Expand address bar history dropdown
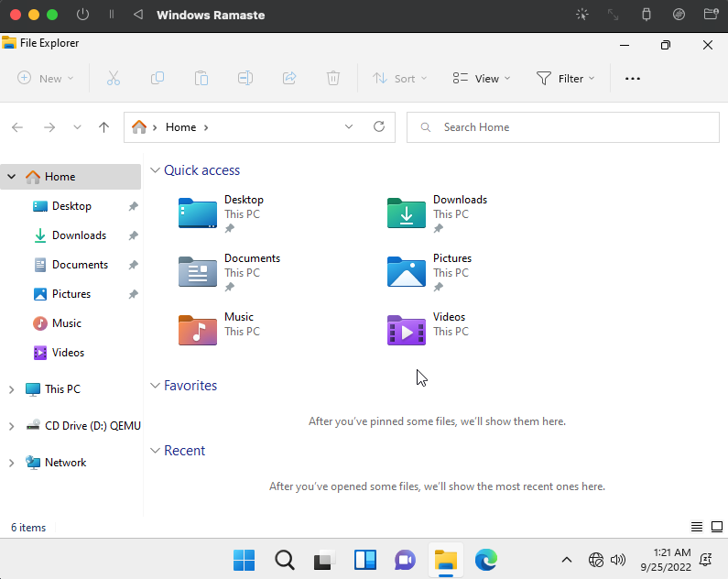Viewport: 728px width, 579px height. [x=349, y=126]
